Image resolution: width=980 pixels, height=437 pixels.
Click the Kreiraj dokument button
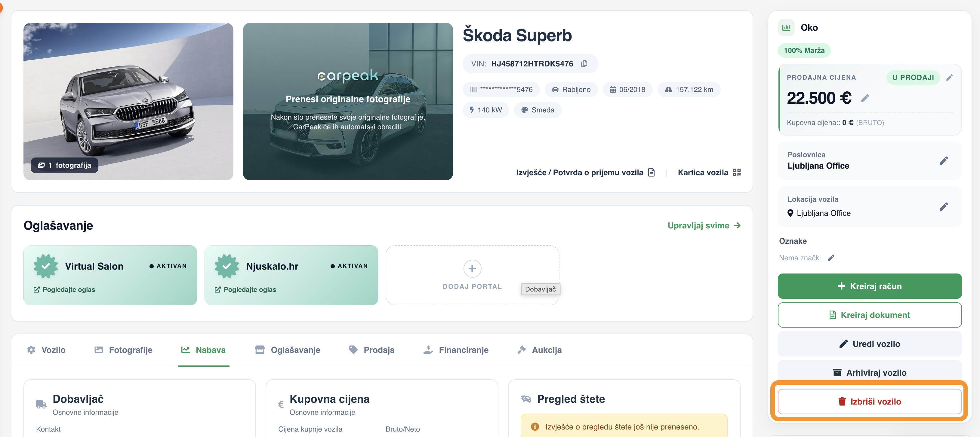pos(869,315)
